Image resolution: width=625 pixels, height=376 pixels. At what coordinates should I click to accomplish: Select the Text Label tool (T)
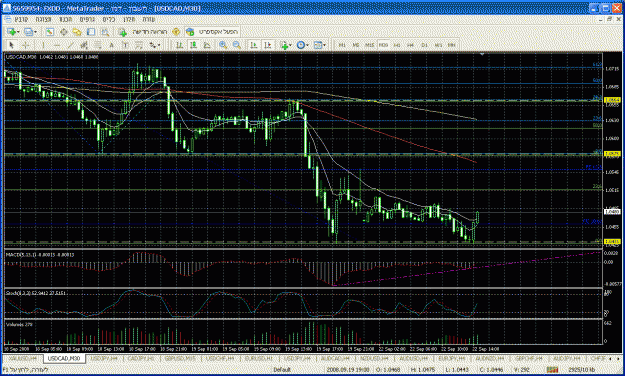[x=125, y=45]
